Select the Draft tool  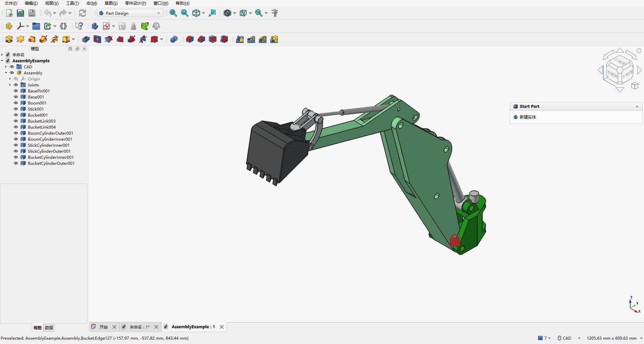coord(213,39)
